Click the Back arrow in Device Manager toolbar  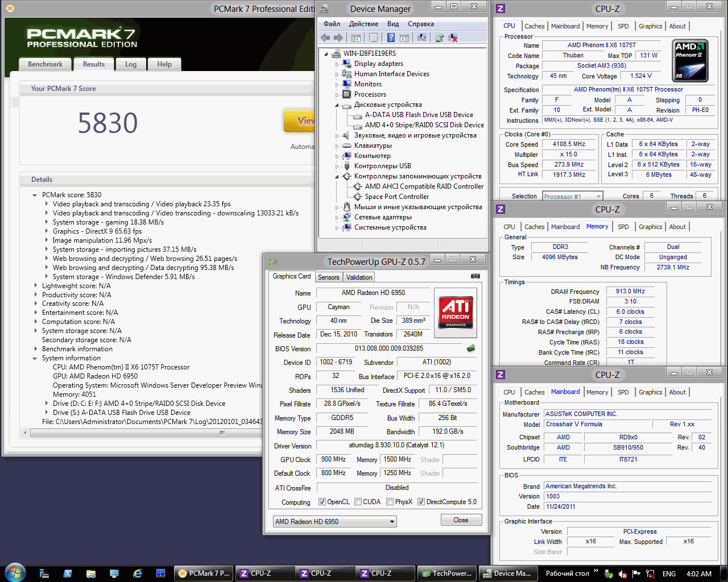pos(325,38)
